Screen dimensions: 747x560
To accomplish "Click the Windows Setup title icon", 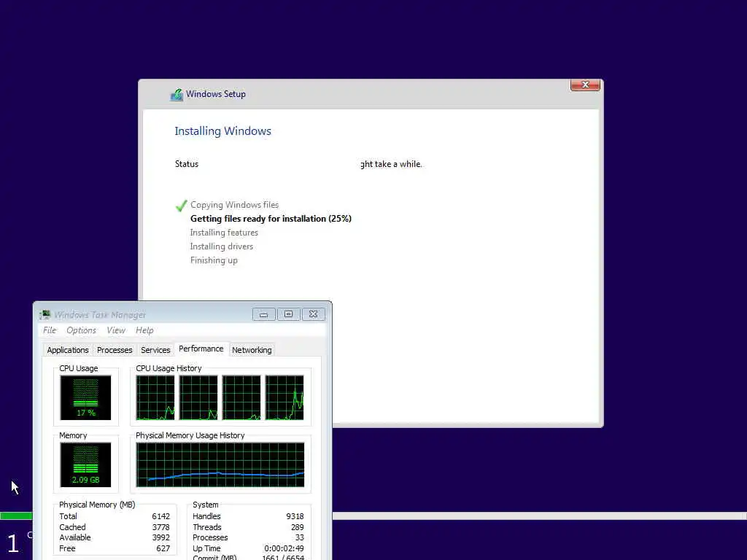I will click(x=177, y=94).
